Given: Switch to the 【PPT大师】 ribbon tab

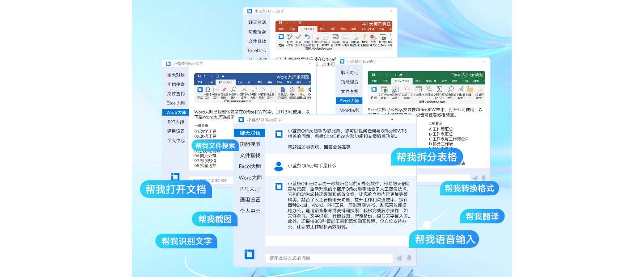Looking at the screenshot, I should [x=307, y=29].
